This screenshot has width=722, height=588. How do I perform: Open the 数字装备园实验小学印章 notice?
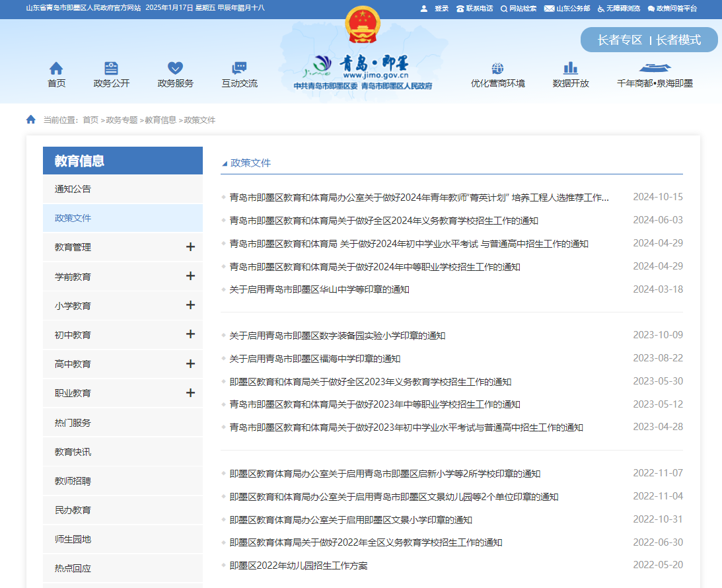pos(337,335)
